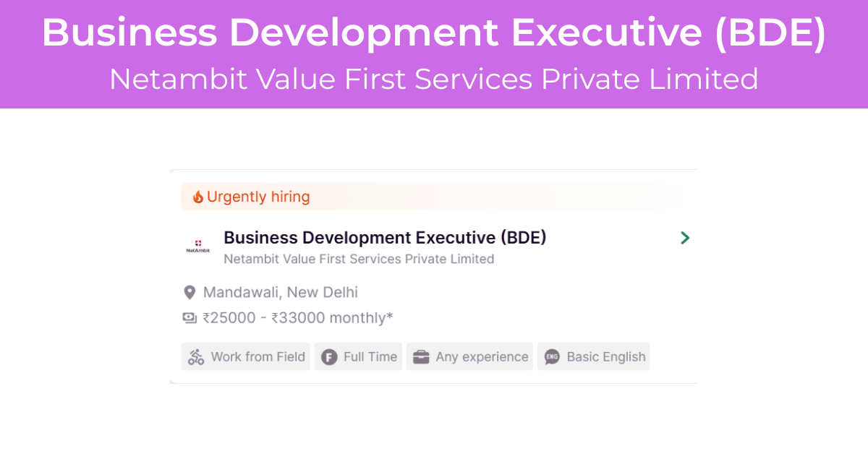Click the company name in purple header
Viewport: 868px width, 454px height.
(x=434, y=79)
